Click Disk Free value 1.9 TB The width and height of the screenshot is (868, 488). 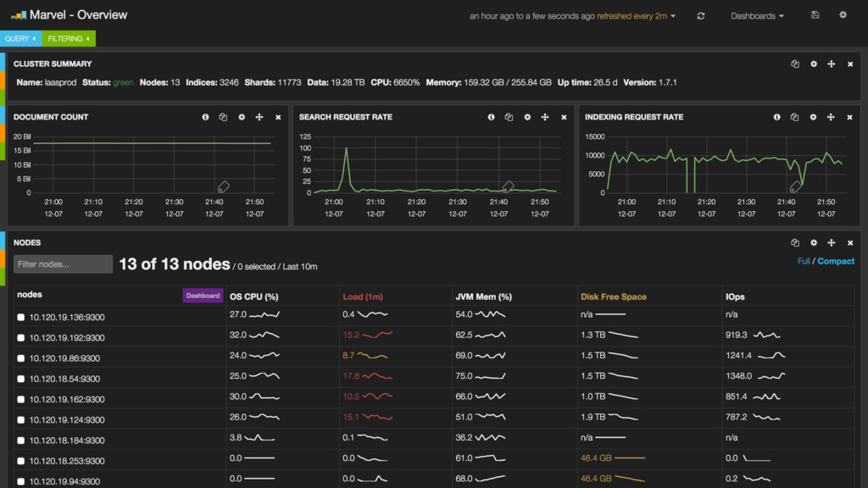pyautogui.click(x=593, y=417)
